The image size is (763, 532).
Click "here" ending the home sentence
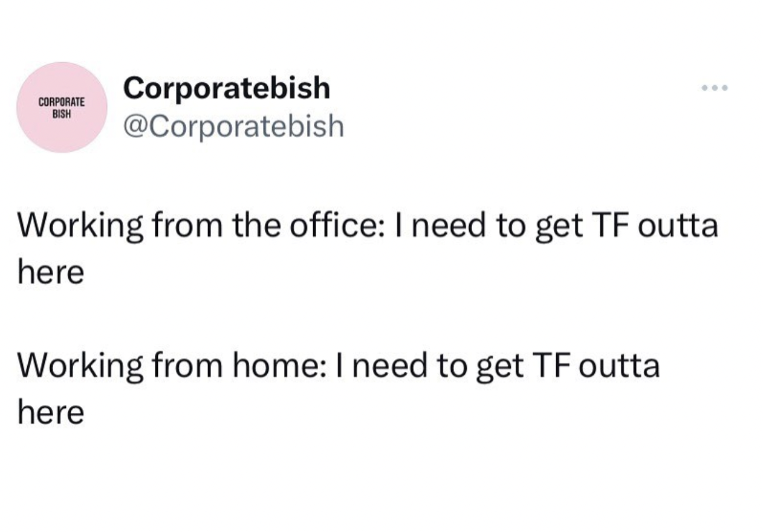point(51,413)
